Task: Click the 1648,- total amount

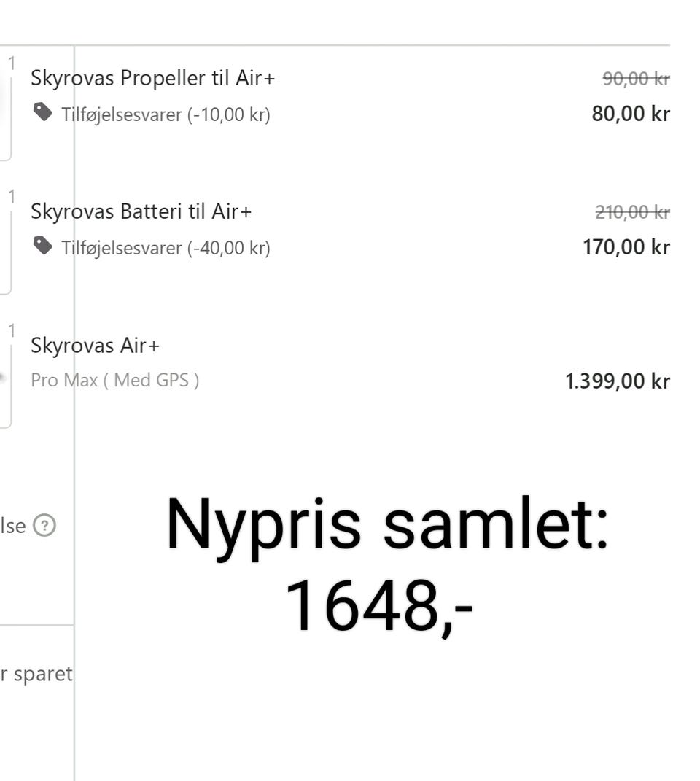Action: tap(379, 607)
